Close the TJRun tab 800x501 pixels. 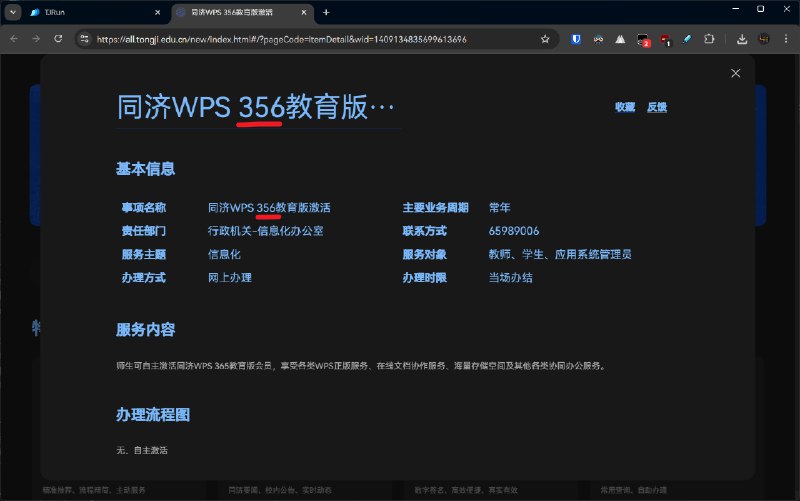point(158,12)
